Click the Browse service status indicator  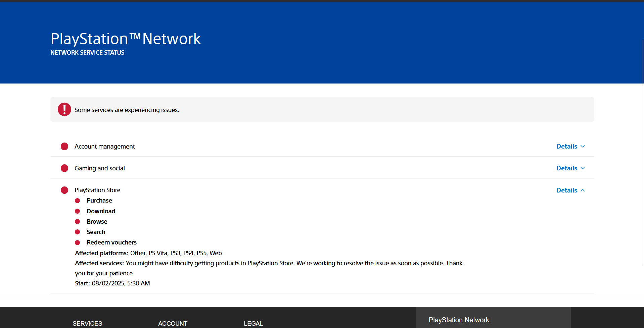(x=77, y=221)
